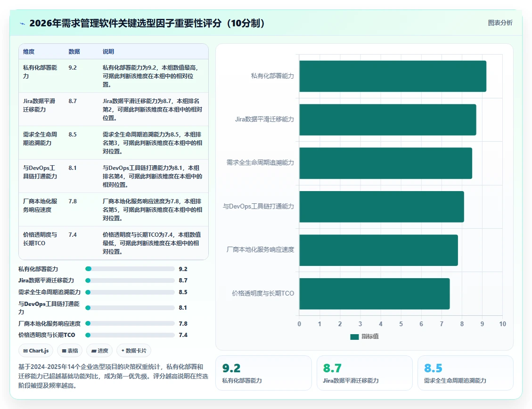532x409 pixels.
Task: Select the 8.1 value in the table
Action: [x=73, y=168]
